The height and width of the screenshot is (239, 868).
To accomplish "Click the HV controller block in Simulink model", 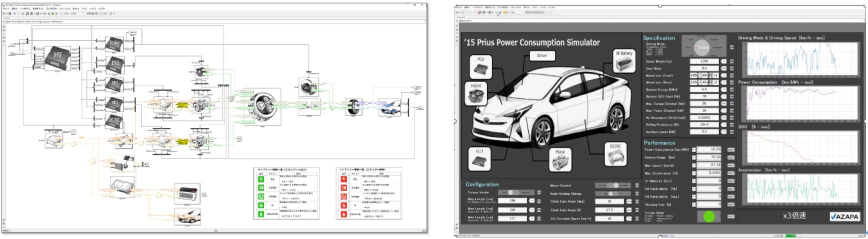I will tap(58, 58).
